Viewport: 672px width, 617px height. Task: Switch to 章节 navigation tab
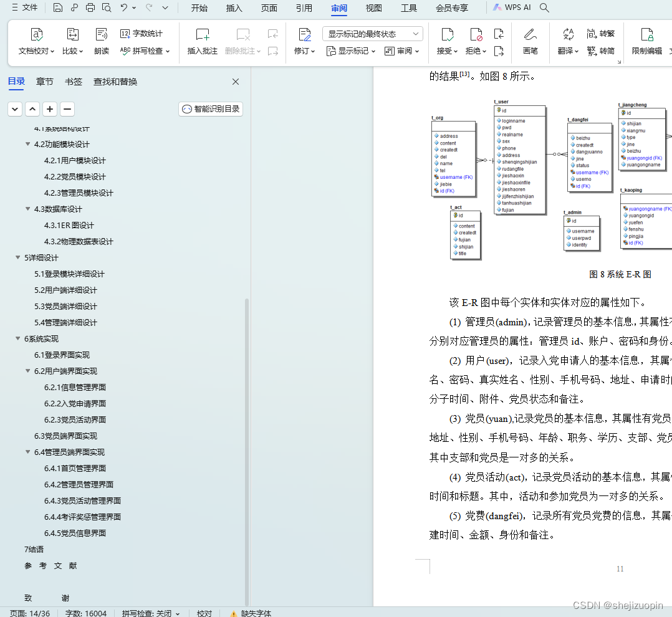click(x=45, y=82)
